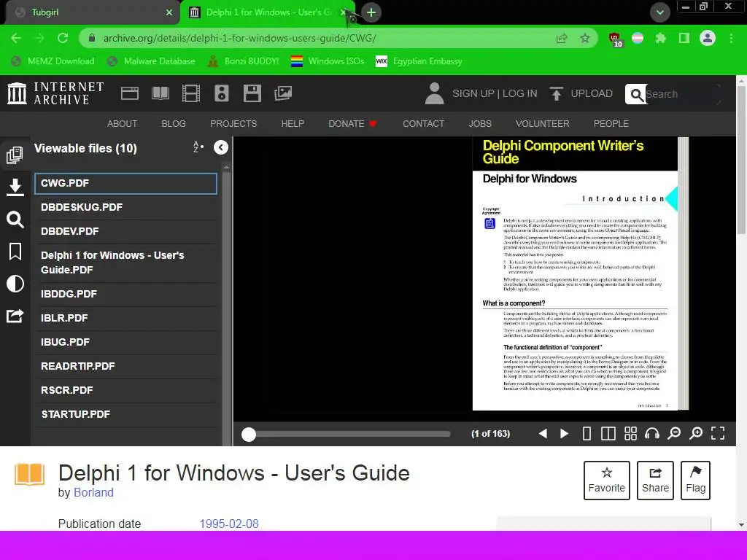Open the Audio speaker icon
This screenshot has height=560, width=747.
click(x=222, y=93)
